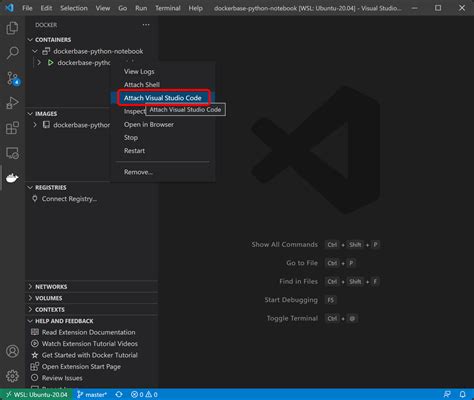474x400 pixels.
Task: Expand the VOLUMES section
Action: [30, 298]
